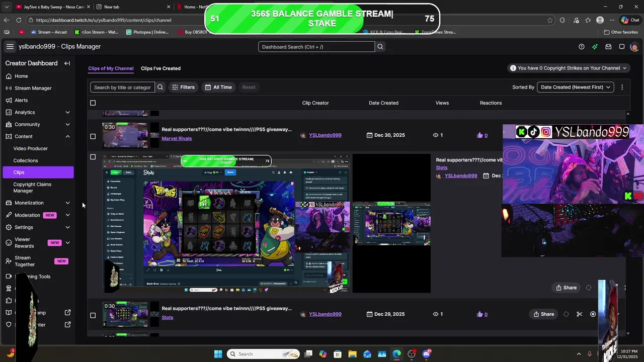Open File Explorer from the taskbar
644x362 pixels.
(x=352, y=354)
